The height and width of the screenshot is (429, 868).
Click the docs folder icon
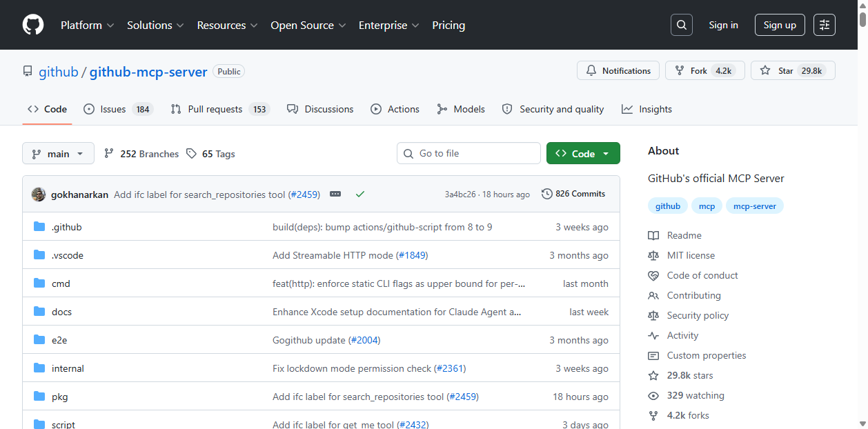click(39, 312)
